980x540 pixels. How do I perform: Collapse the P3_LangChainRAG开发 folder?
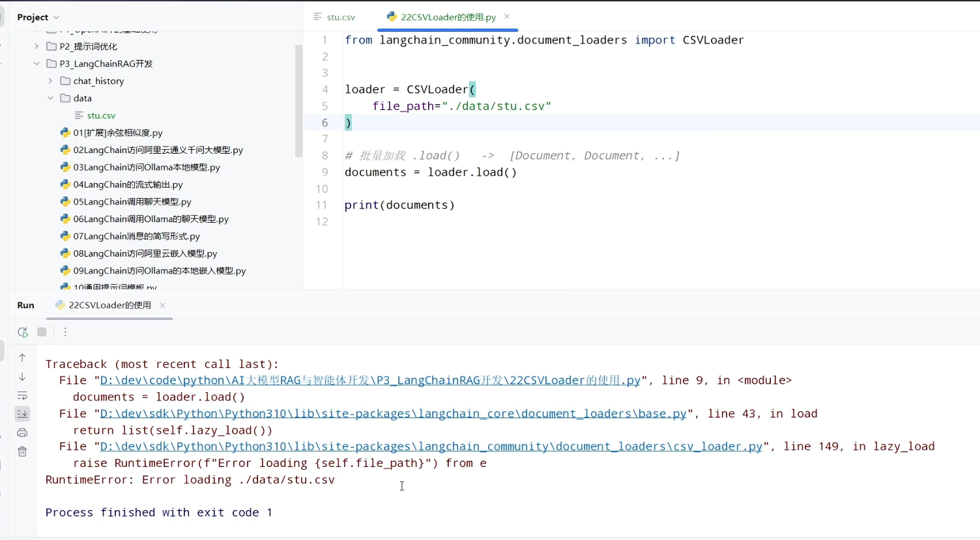pyautogui.click(x=36, y=63)
